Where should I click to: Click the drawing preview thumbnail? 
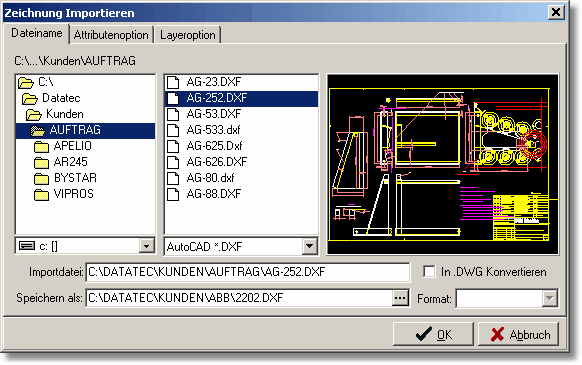pyautogui.click(x=442, y=164)
